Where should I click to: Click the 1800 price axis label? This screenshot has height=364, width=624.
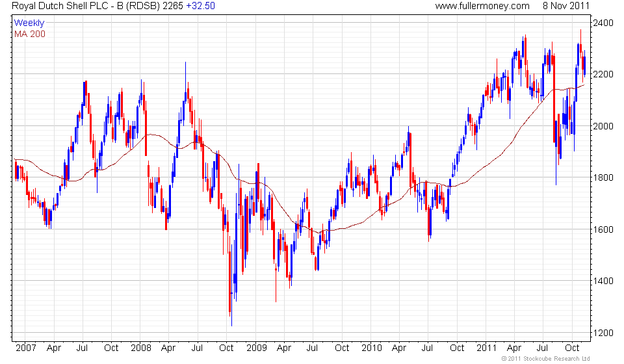[603, 178]
